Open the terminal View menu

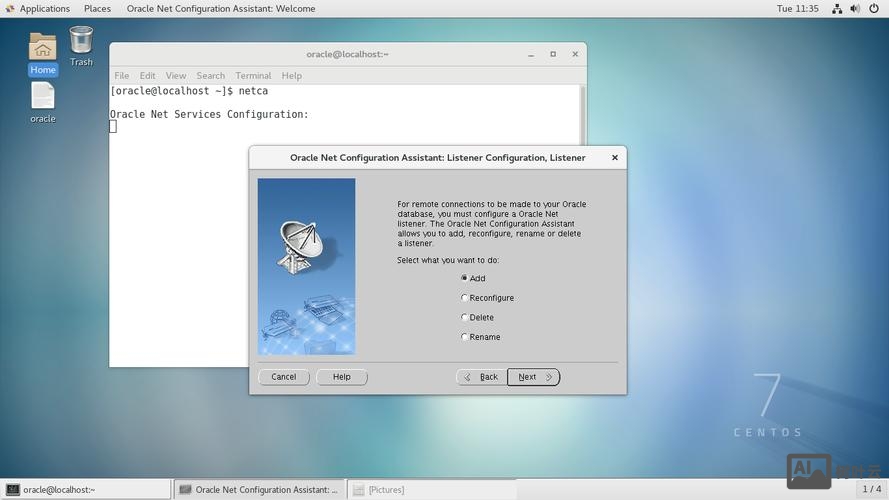coord(176,75)
